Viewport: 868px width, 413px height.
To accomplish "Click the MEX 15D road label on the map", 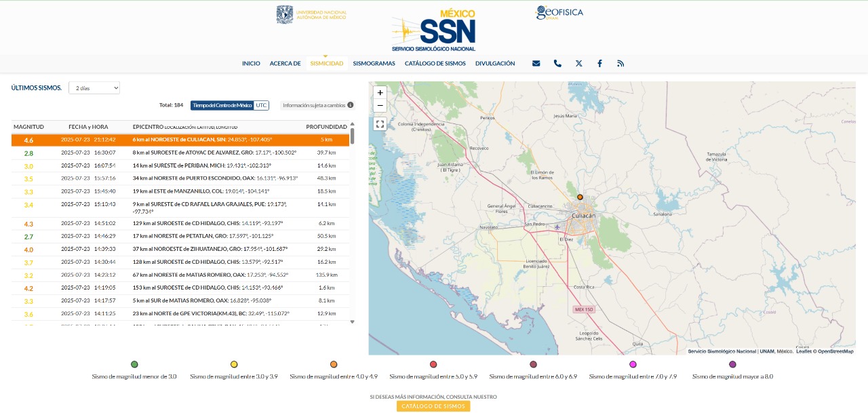I will 583,309.
